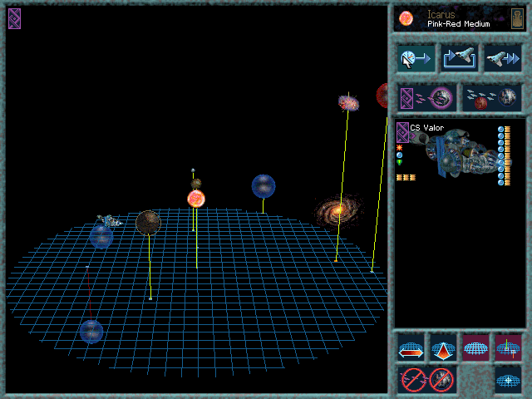Image resolution: width=532 pixels, height=399 pixels.
Task: Select the CS Valor ship image
Action: coord(460,153)
